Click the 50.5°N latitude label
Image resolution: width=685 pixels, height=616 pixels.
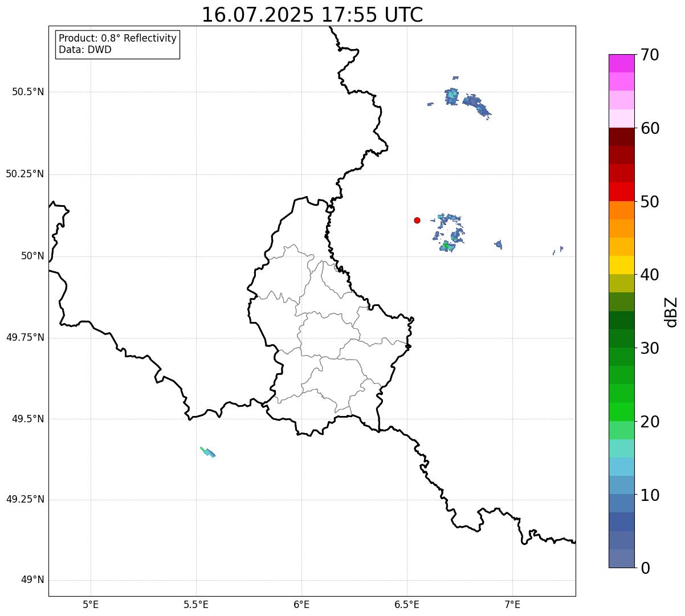28,92
